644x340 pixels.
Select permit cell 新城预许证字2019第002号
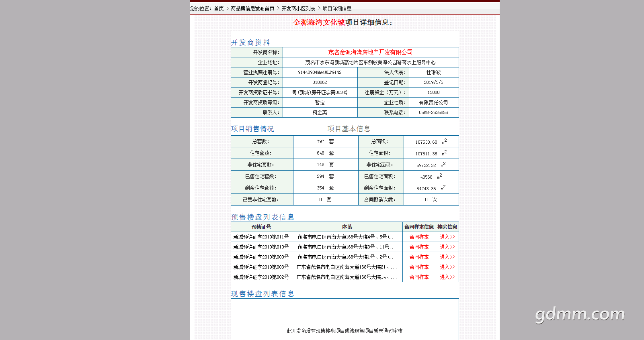(261, 277)
